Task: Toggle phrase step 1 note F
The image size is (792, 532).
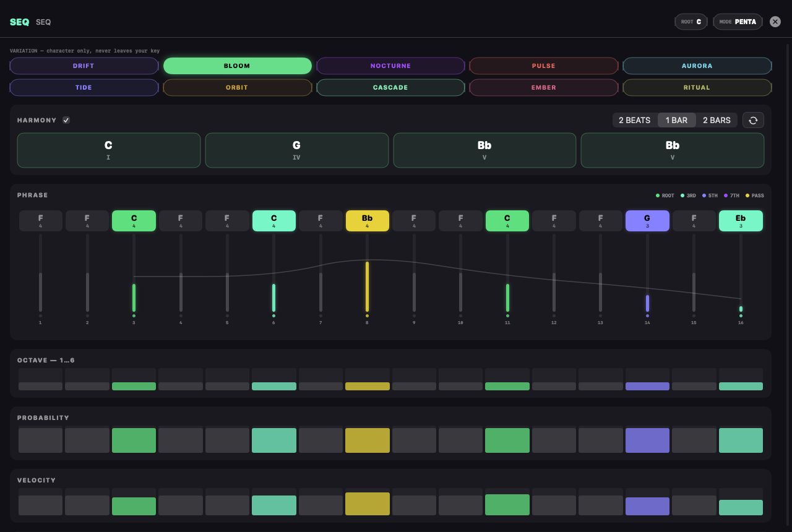Action: [41, 221]
